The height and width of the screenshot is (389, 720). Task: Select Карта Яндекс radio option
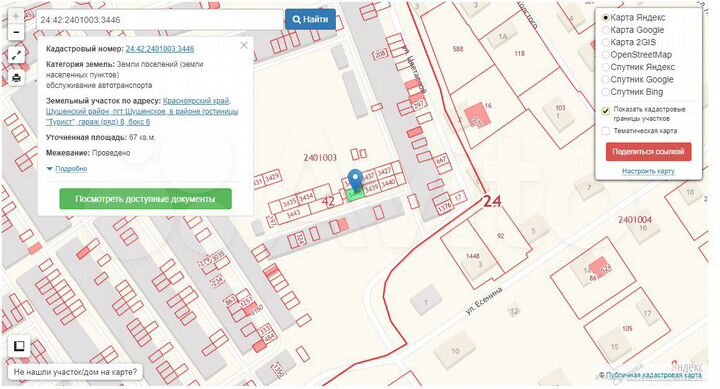point(606,17)
